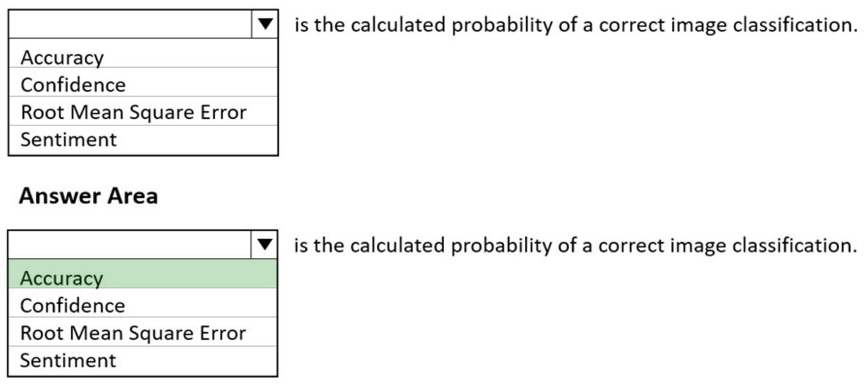The height and width of the screenshot is (389, 868).
Task: Select Sentiment in the Answer Area list
Action: [68, 360]
